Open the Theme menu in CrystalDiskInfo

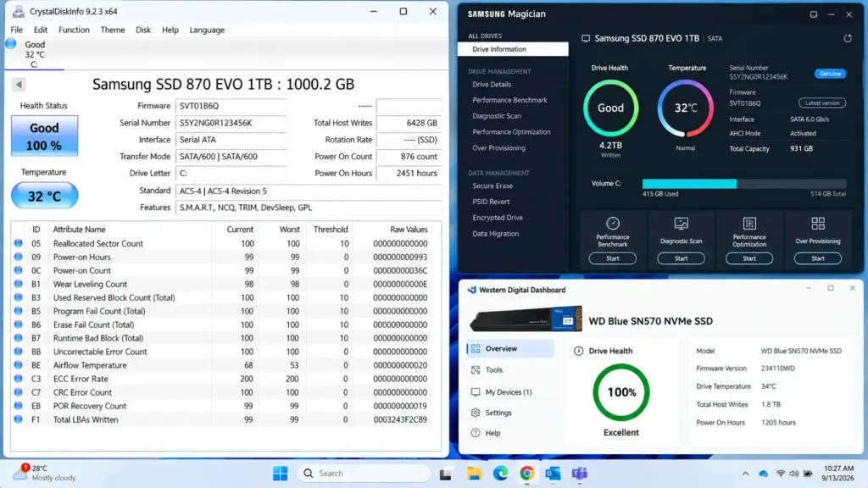pos(113,30)
